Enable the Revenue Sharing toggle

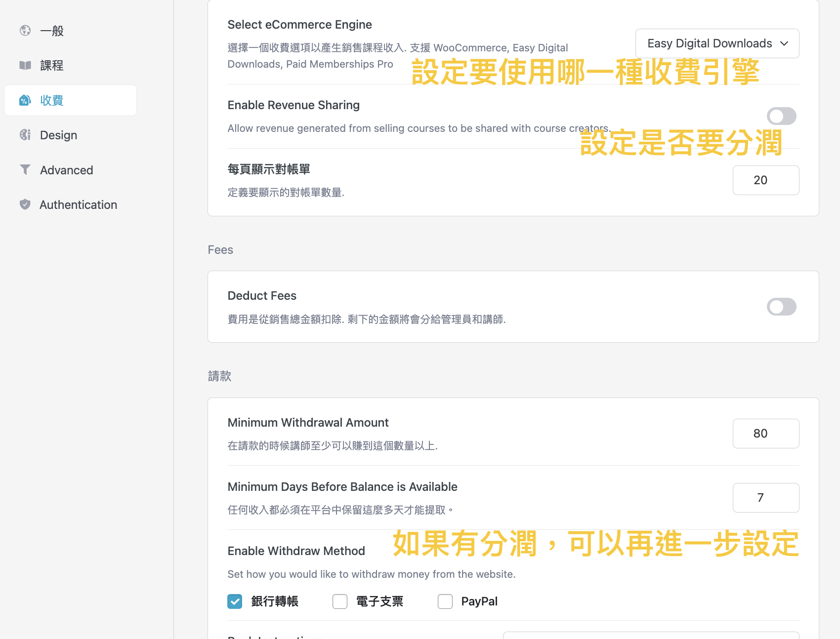click(x=781, y=116)
